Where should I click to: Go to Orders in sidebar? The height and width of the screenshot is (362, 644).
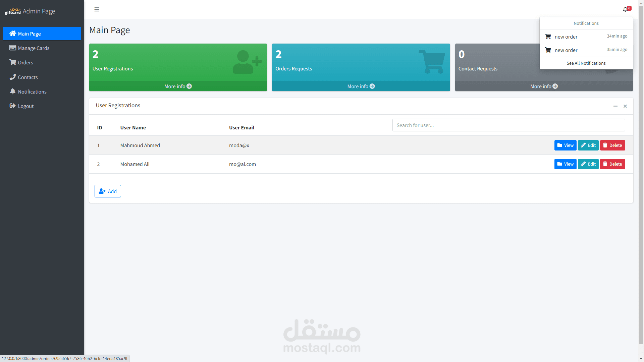(x=25, y=62)
